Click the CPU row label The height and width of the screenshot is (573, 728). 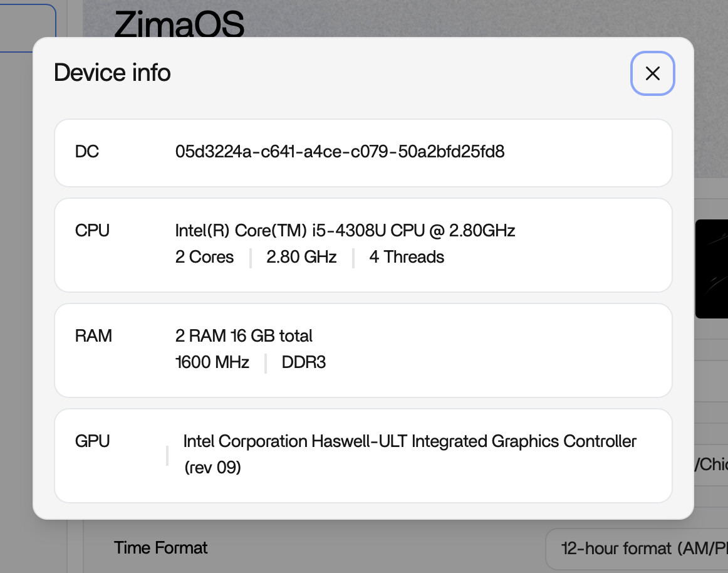coord(92,231)
